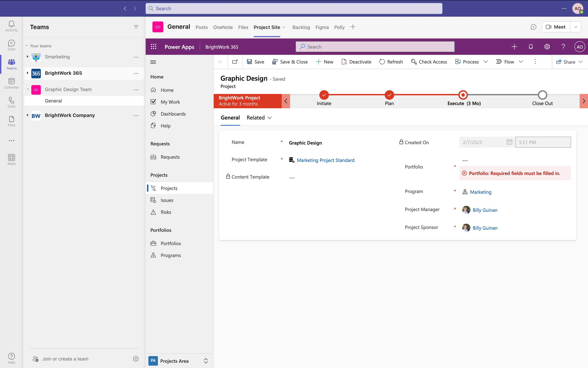Open the Marketing program link
The width and height of the screenshot is (588, 368).
pyautogui.click(x=480, y=192)
